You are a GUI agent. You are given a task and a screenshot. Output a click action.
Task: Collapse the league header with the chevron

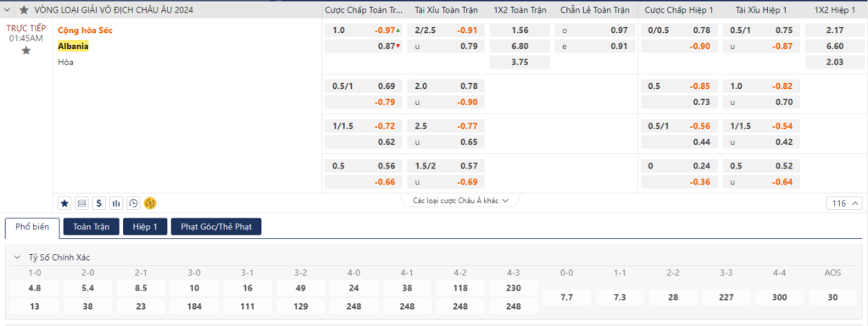pos(7,10)
